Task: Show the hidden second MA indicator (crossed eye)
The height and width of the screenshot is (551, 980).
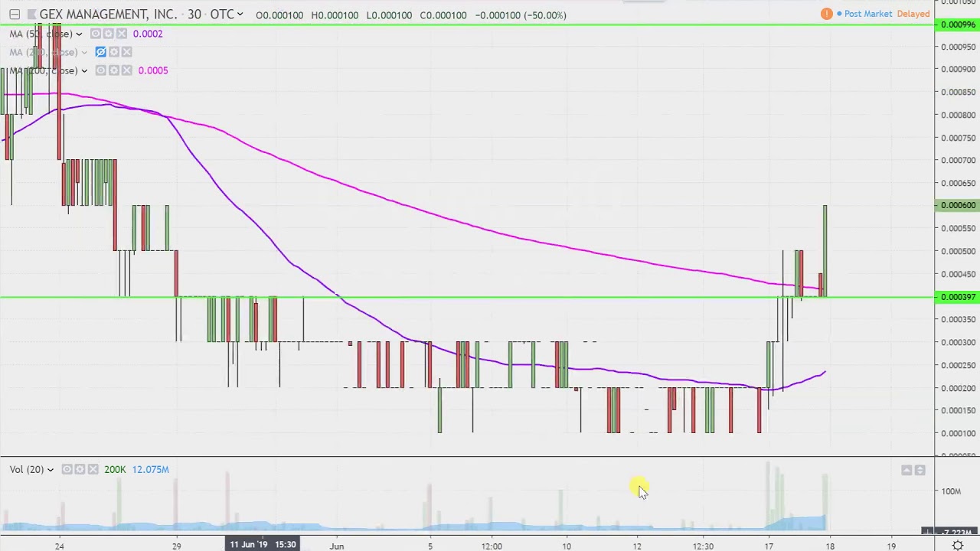Action: pyautogui.click(x=101, y=52)
